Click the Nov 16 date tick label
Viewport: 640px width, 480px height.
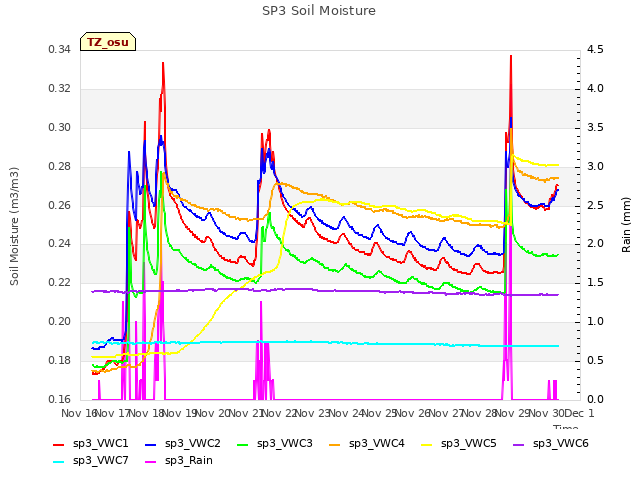click(x=79, y=413)
